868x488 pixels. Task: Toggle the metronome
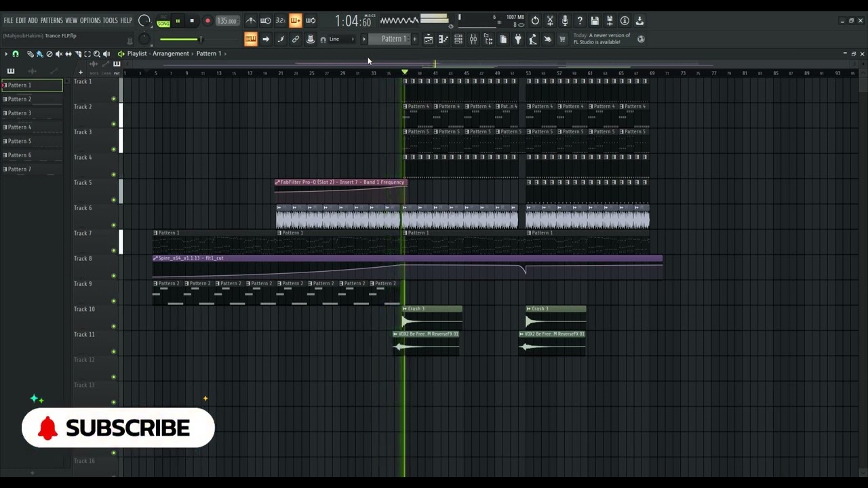(251, 20)
